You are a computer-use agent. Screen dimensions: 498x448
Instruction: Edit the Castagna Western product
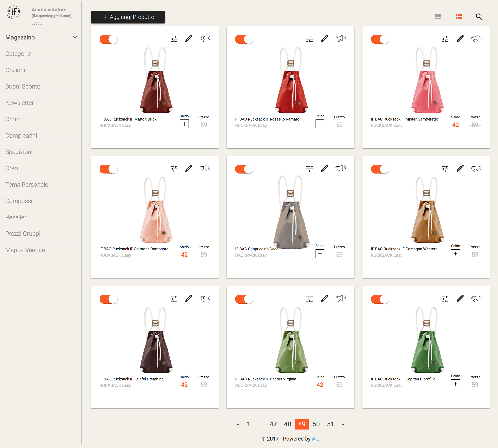coord(460,168)
